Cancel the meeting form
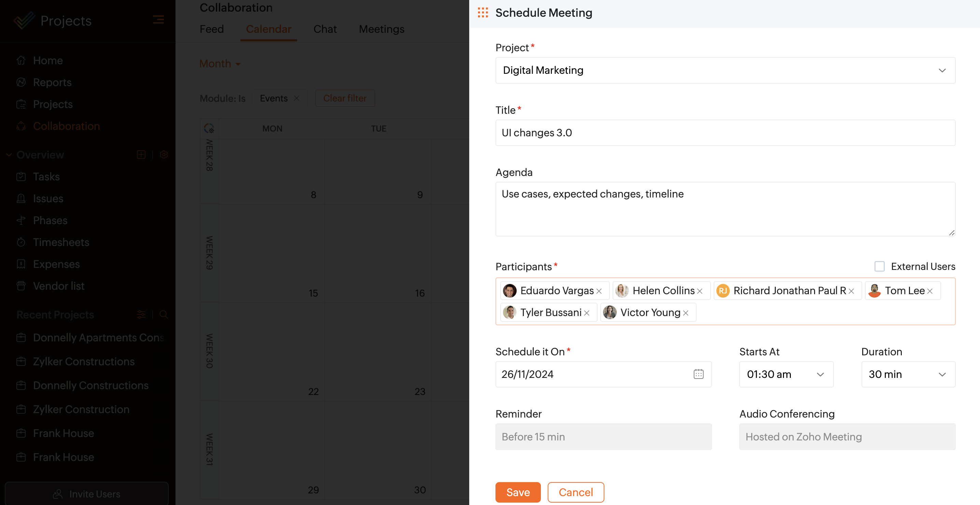980x505 pixels. click(575, 492)
